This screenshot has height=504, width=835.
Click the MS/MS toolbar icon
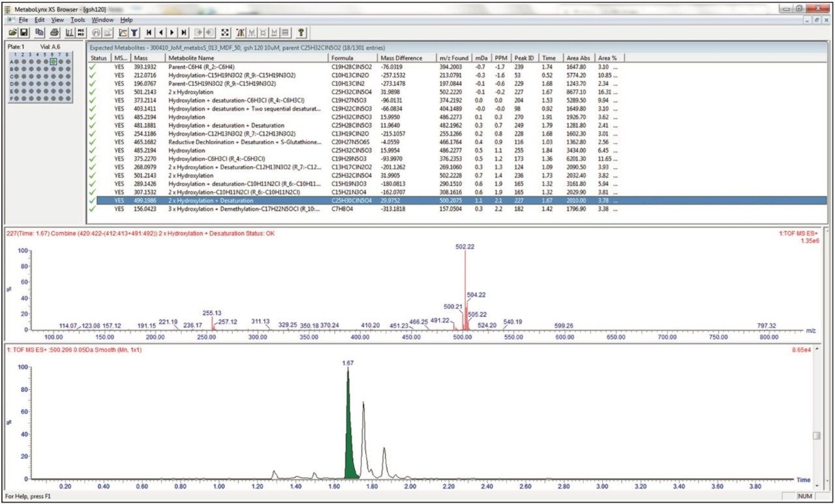click(x=81, y=32)
